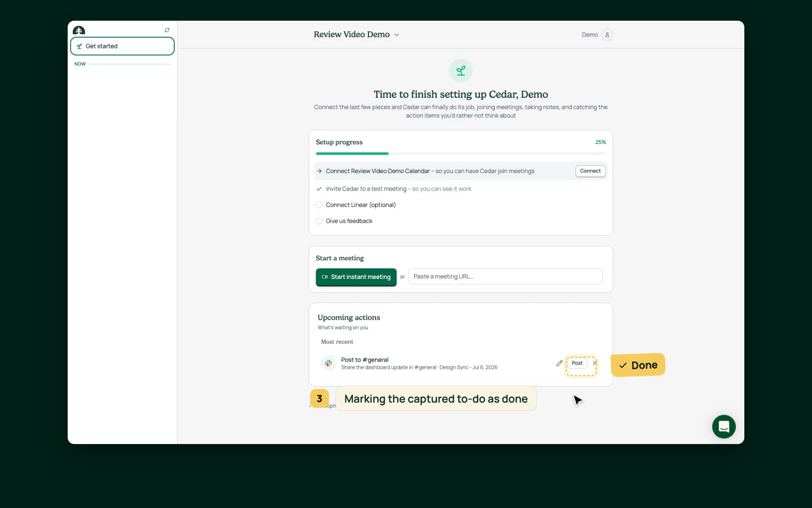
Task: Click the setup progress bar
Action: 461,154
